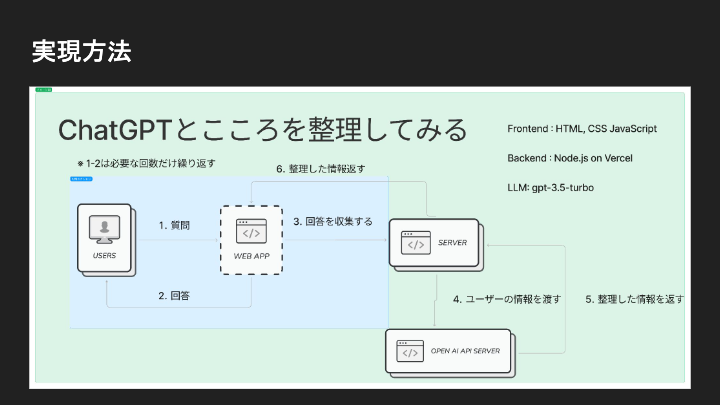Screen dimensions: 720x405
Task: Click the note 1-2は必要な回数だけ繰り返す
Action: click(146, 163)
